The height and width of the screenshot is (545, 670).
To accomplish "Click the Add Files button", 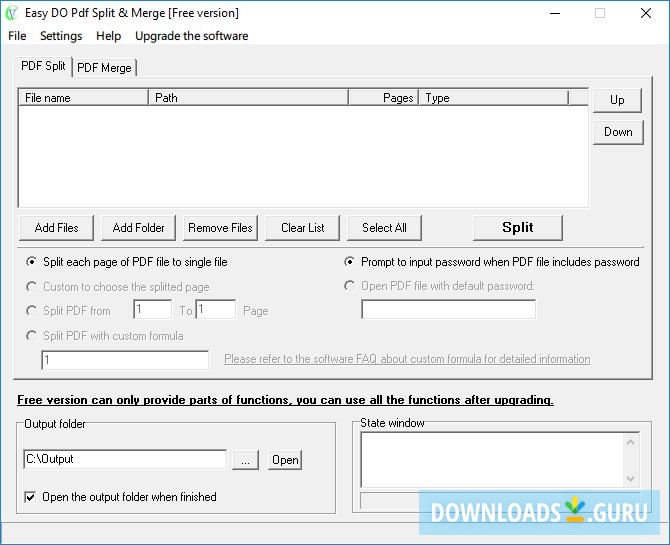I will (x=56, y=228).
